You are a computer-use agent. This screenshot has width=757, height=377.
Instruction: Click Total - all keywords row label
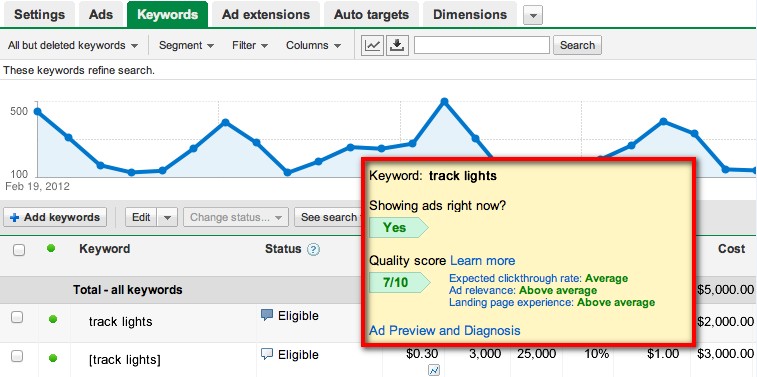tap(128, 290)
